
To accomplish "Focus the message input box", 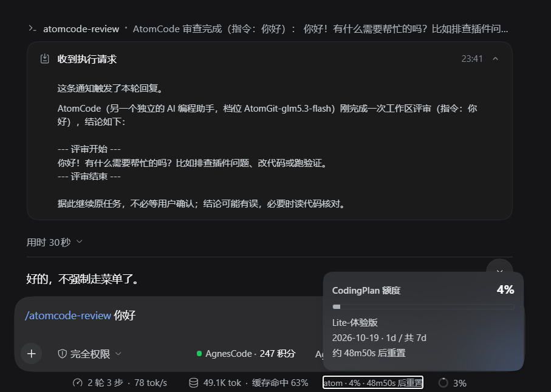I will (x=169, y=316).
